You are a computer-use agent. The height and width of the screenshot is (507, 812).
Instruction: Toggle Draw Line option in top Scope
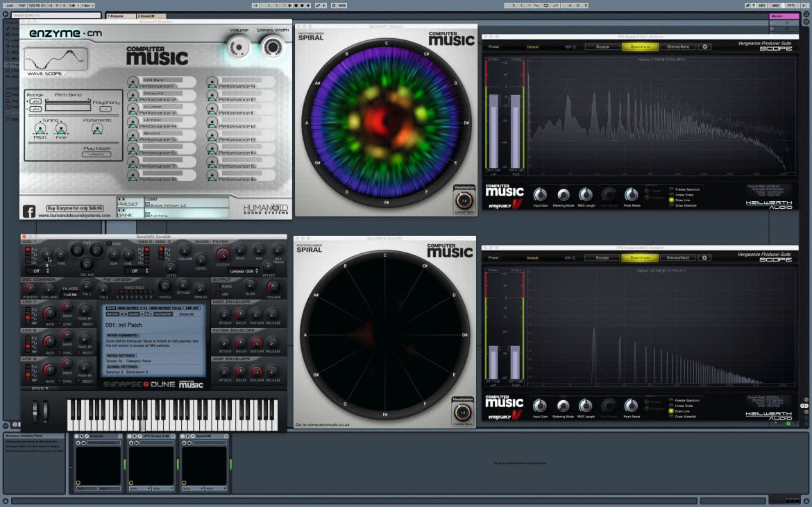click(672, 200)
